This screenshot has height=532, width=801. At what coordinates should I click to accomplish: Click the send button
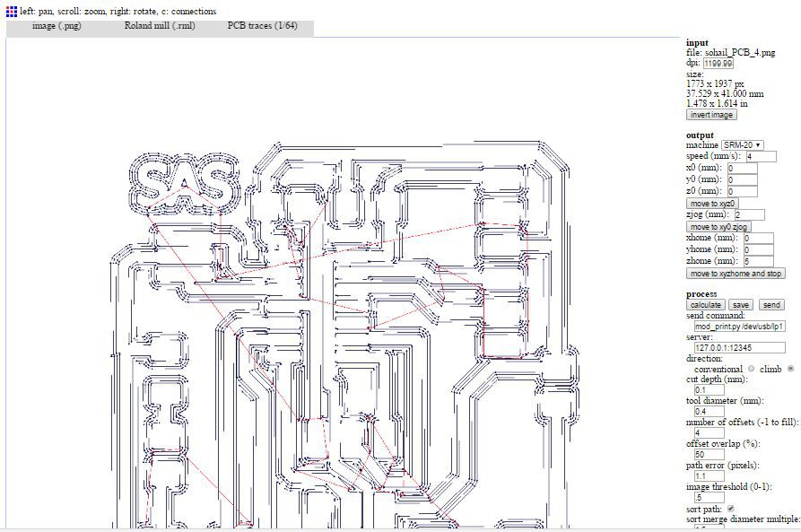tap(771, 305)
